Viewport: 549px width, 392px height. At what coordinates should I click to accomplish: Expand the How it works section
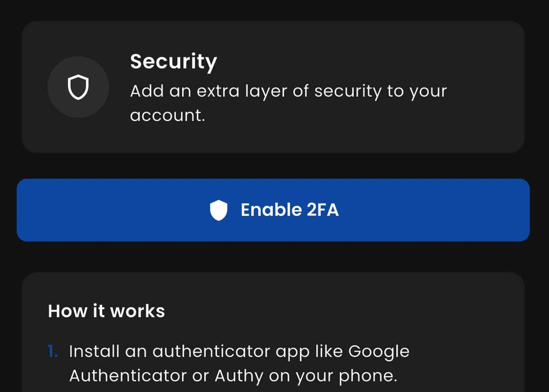[106, 311]
